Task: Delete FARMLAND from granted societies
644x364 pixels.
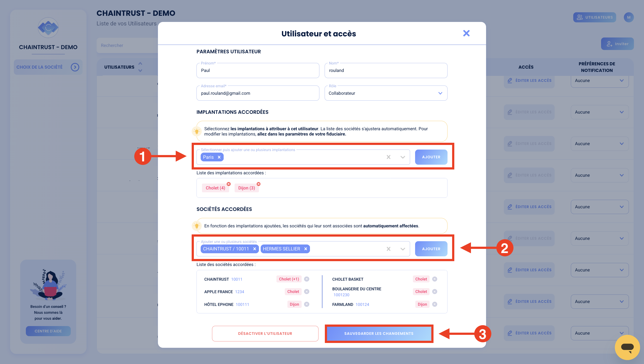Action: click(435, 304)
